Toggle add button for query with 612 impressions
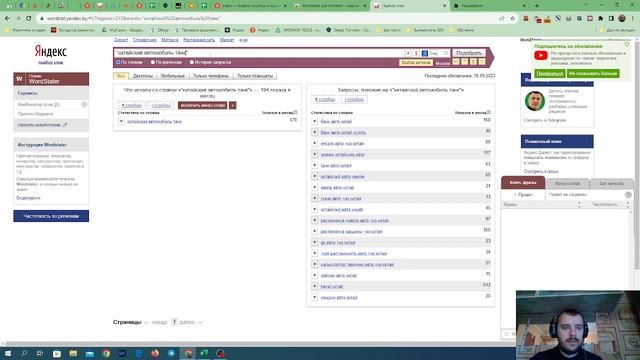 click(315, 287)
